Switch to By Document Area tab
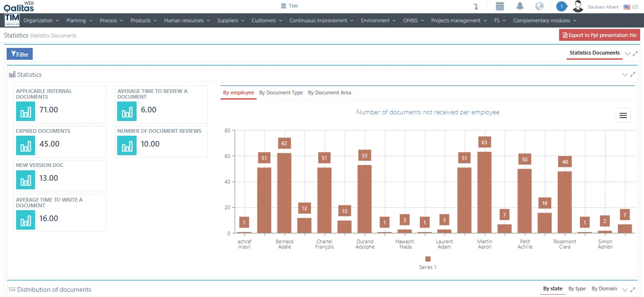The width and height of the screenshot is (644, 297). click(330, 93)
